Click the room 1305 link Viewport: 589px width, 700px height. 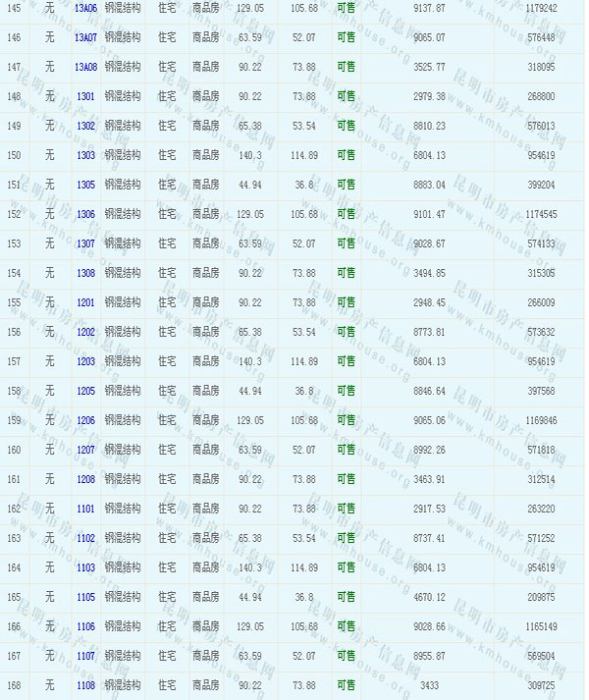[x=85, y=185]
